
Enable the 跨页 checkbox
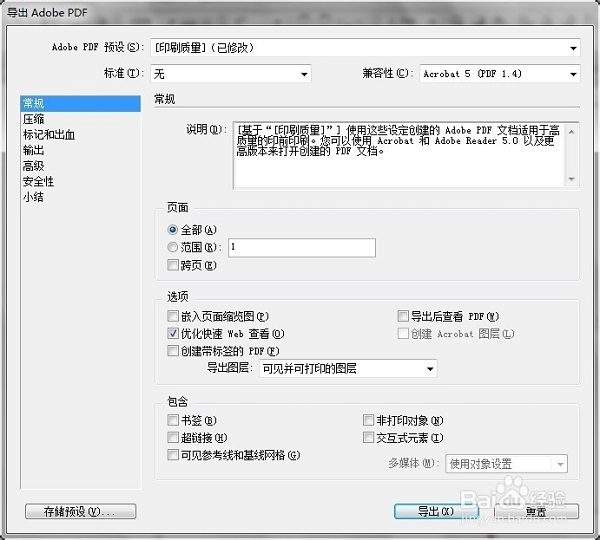(x=173, y=265)
